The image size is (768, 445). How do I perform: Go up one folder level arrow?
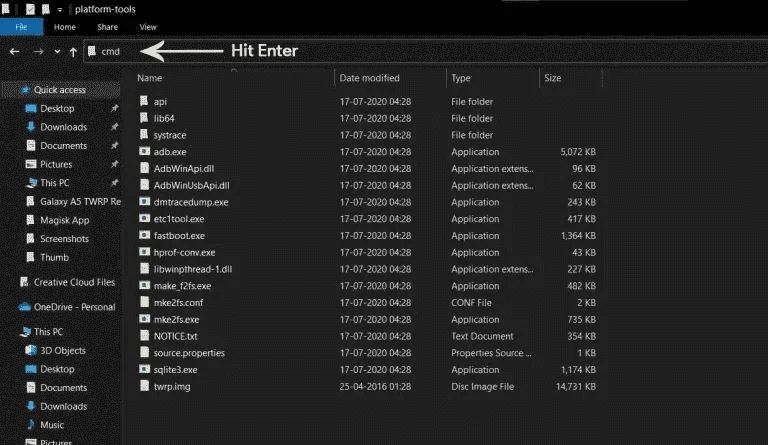73,52
